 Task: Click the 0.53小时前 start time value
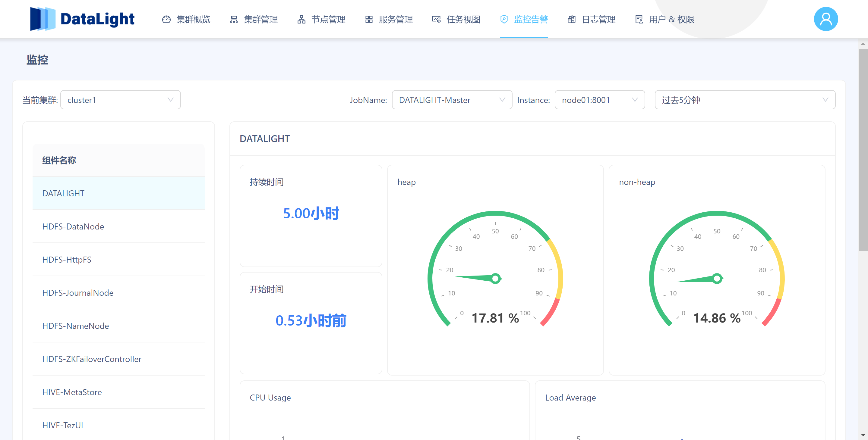[x=311, y=320]
